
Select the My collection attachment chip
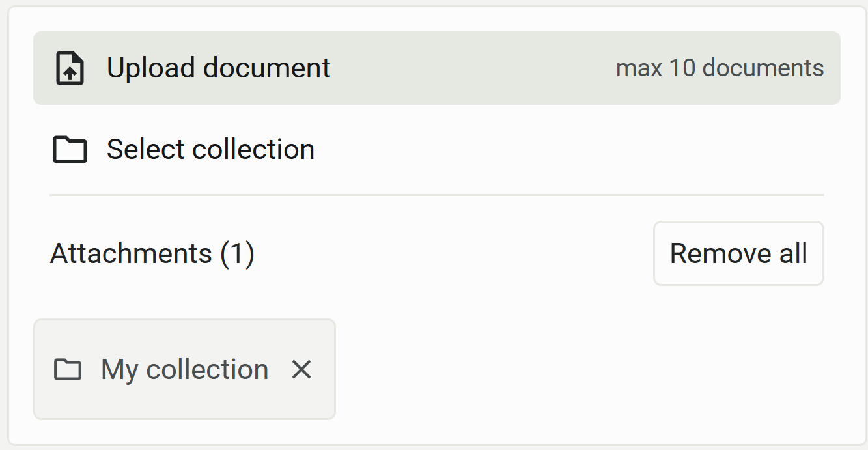[184, 369]
